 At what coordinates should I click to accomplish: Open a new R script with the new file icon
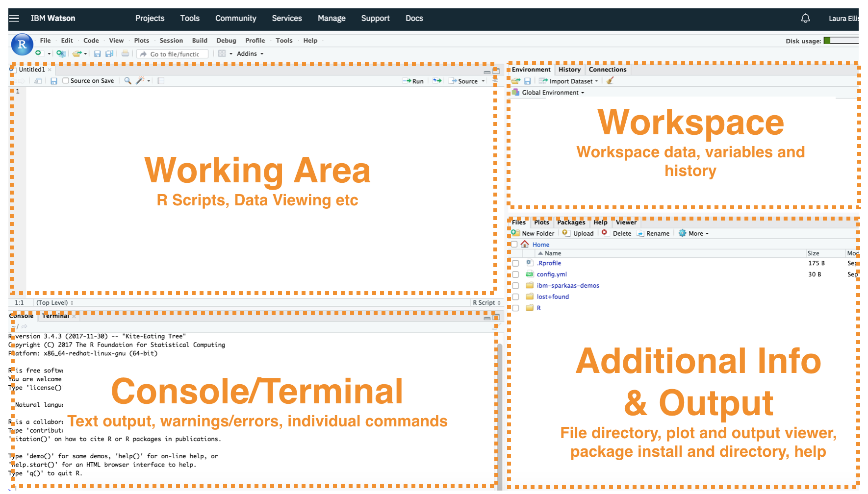pyautogui.click(x=39, y=53)
